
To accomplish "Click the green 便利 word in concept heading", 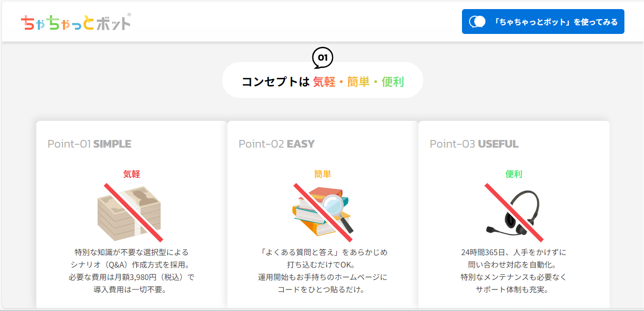I will (393, 82).
